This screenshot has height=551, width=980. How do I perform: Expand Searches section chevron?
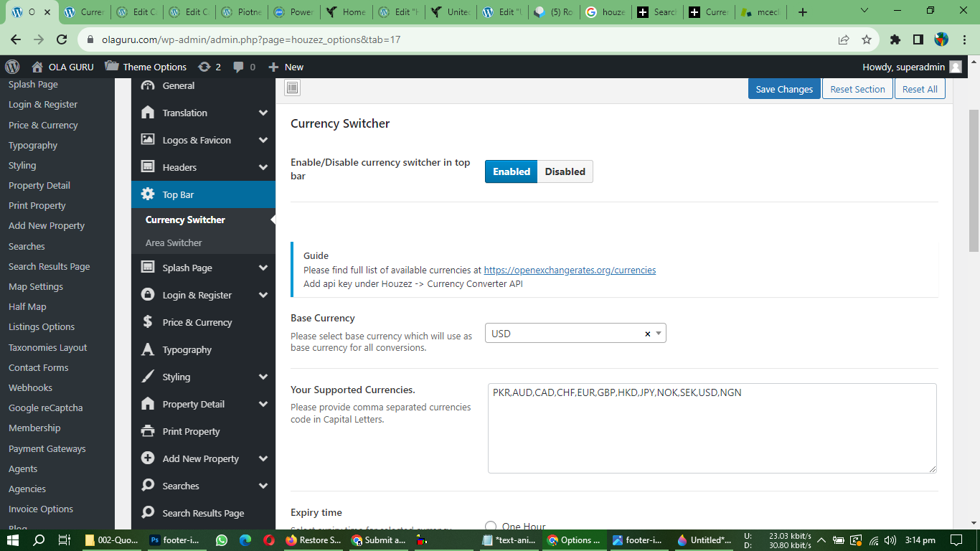pyautogui.click(x=263, y=486)
